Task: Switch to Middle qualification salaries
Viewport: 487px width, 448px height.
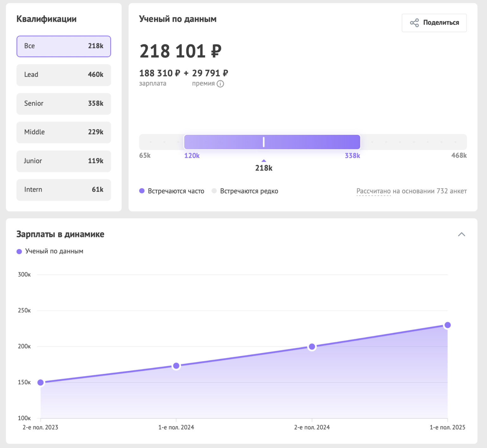Action: pyautogui.click(x=64, y=132)
